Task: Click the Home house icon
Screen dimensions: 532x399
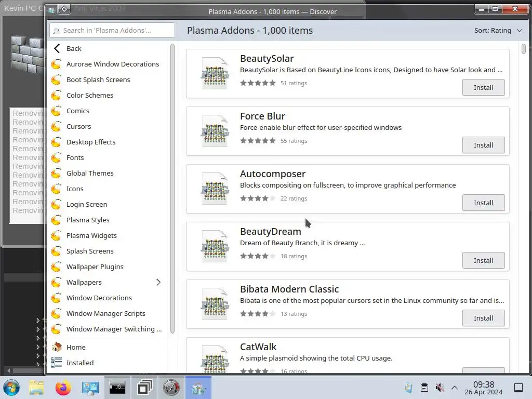Action: point(56,347)
